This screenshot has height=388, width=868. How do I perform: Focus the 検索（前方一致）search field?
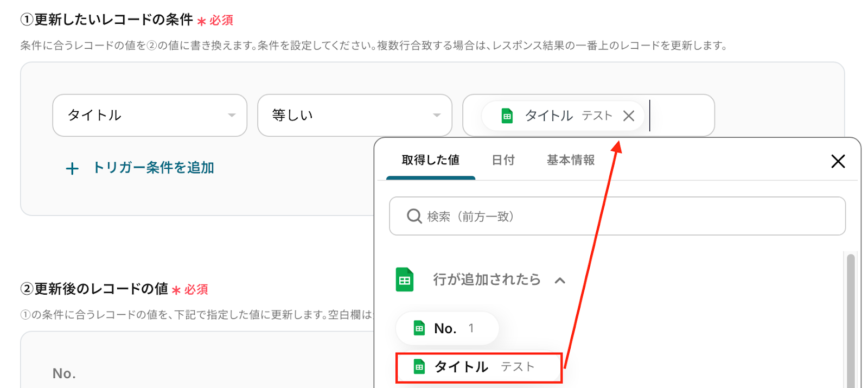[x=624, y=217]
